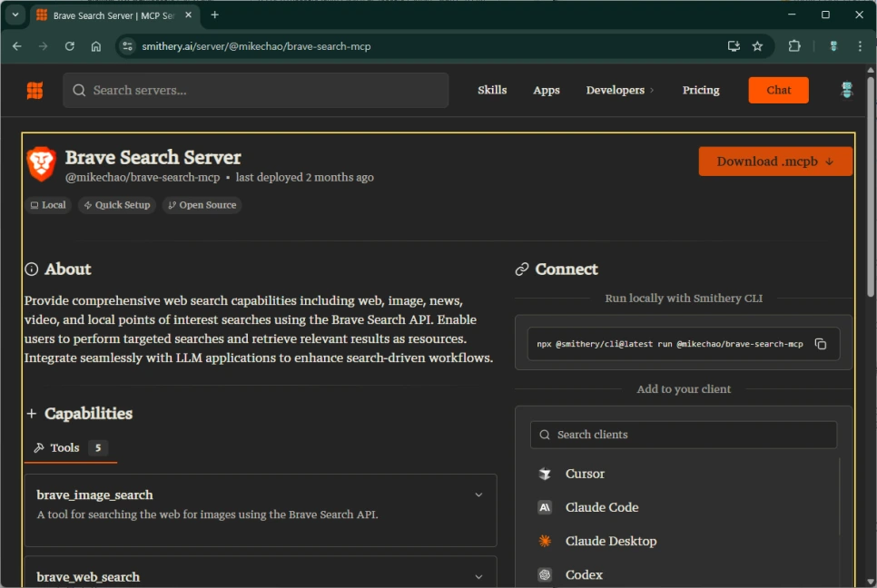Click the Claude Code client icon
Image resolution: width=877 pixels, height=588 pixels.
545,507
